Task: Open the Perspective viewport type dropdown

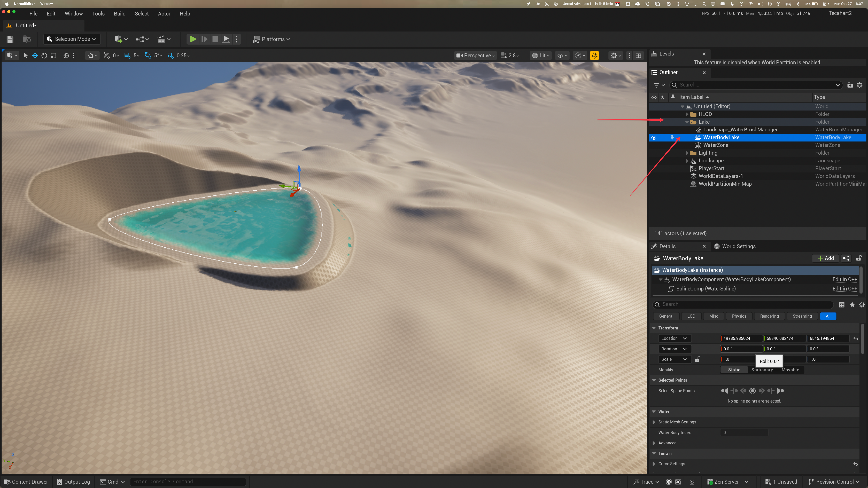Action: [475, 56]
